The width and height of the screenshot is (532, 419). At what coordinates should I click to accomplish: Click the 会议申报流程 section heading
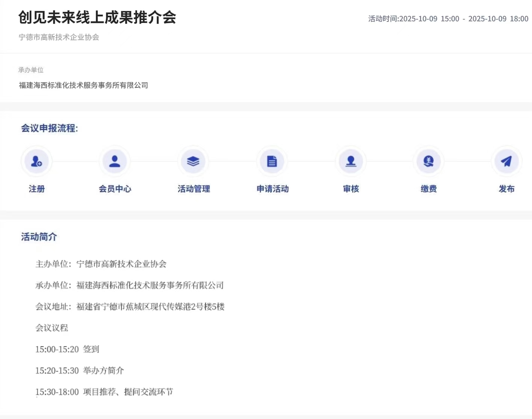point(49,128)
